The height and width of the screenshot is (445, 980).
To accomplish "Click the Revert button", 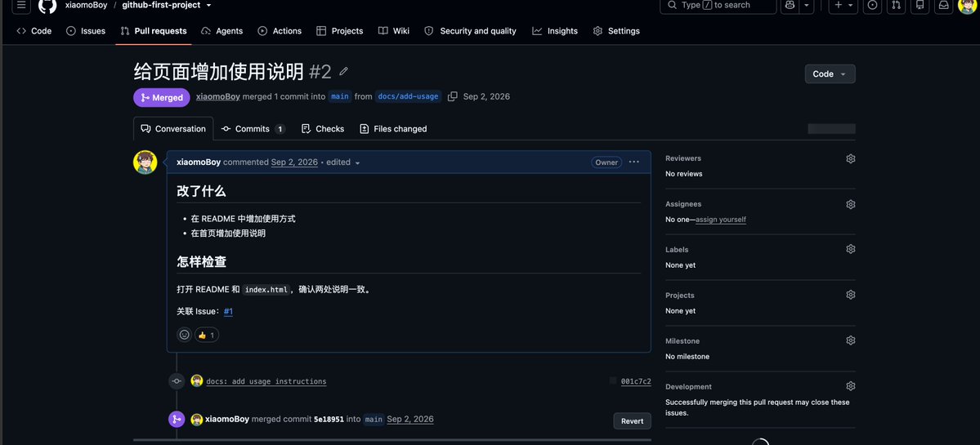I will pyautogui.click(x=632, y=421).
